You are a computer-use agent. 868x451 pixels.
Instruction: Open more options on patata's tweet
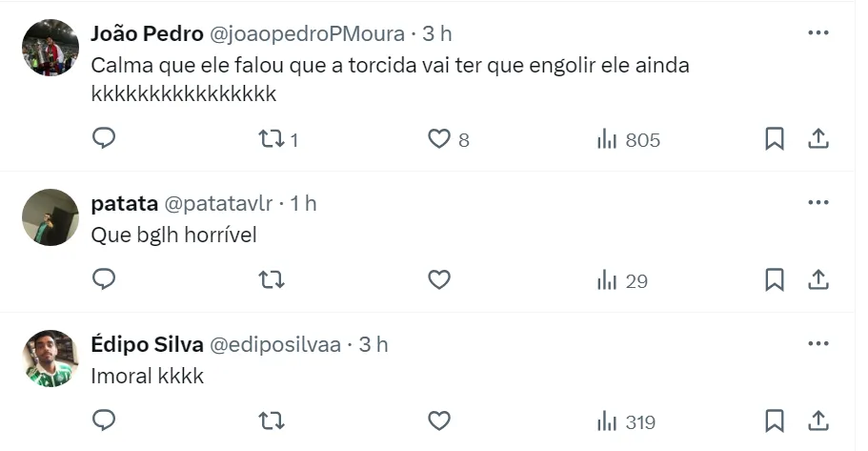[x=818, y=203]
